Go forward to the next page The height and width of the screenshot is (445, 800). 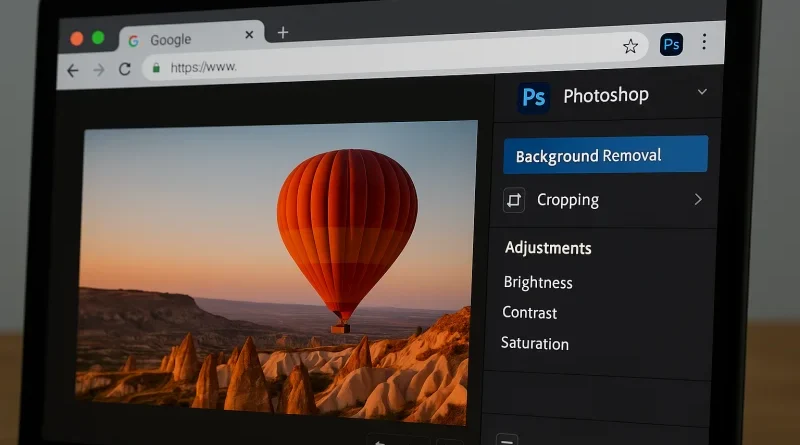click(x=98, y=70)
